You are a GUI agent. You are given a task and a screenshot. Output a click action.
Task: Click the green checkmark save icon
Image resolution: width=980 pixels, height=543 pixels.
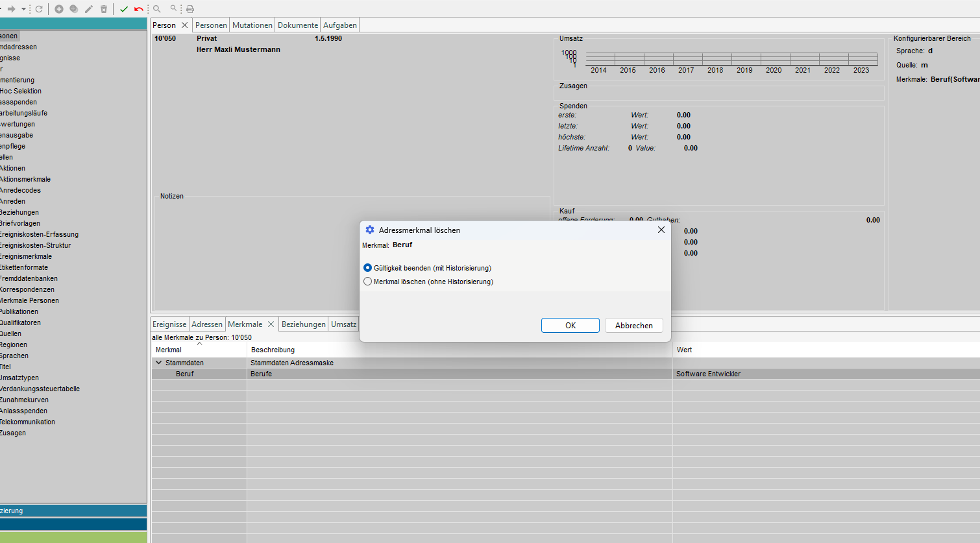[x=124, y=9]
